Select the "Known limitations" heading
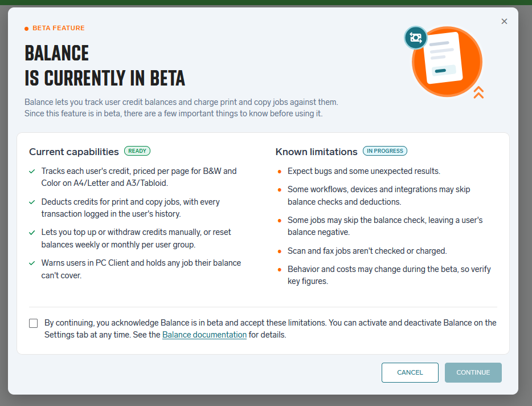 (x=316, y=152)
